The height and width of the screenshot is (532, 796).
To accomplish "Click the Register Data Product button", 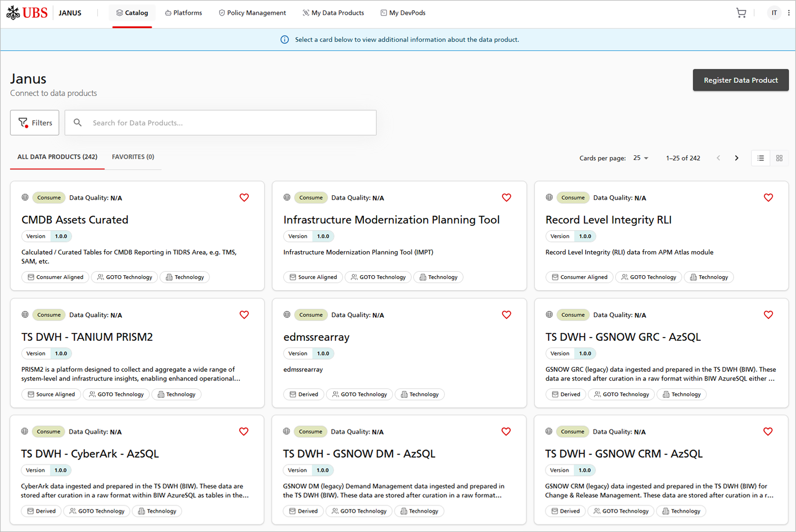I will coord(741,80).
